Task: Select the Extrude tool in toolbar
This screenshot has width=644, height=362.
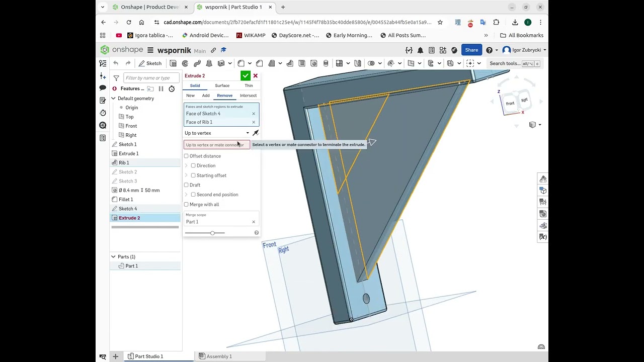Action: coord(173,63)
